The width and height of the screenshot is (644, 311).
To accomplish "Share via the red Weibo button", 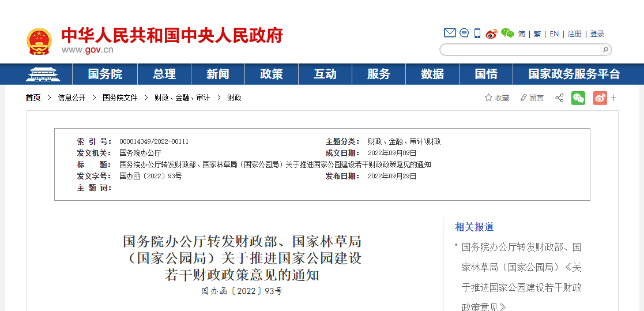I will tap(600, 98).
